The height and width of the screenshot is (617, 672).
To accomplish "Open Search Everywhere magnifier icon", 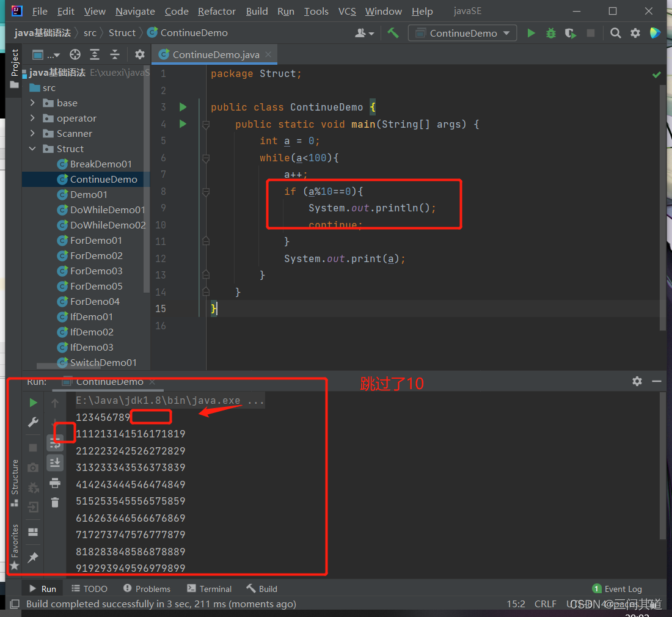I will (x=615, y=33).
